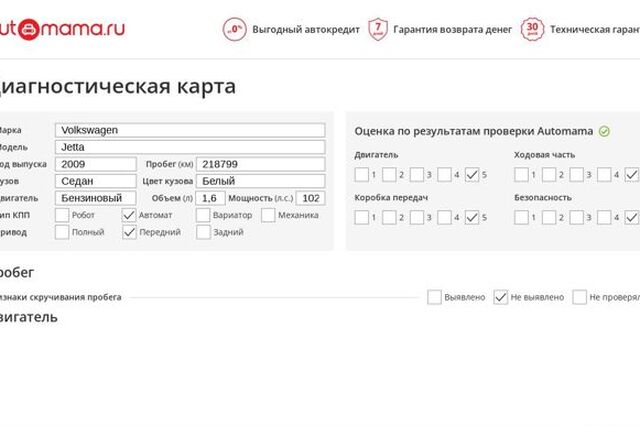Image resolution: width=640 pixels, height=426 pixels.
Task: Click the Коробка передач rating label
Action: [x=391, y=197]
